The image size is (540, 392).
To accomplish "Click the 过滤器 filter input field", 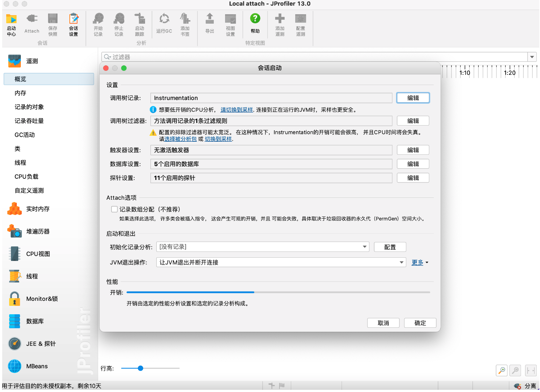I will click(x=314, y=57).
